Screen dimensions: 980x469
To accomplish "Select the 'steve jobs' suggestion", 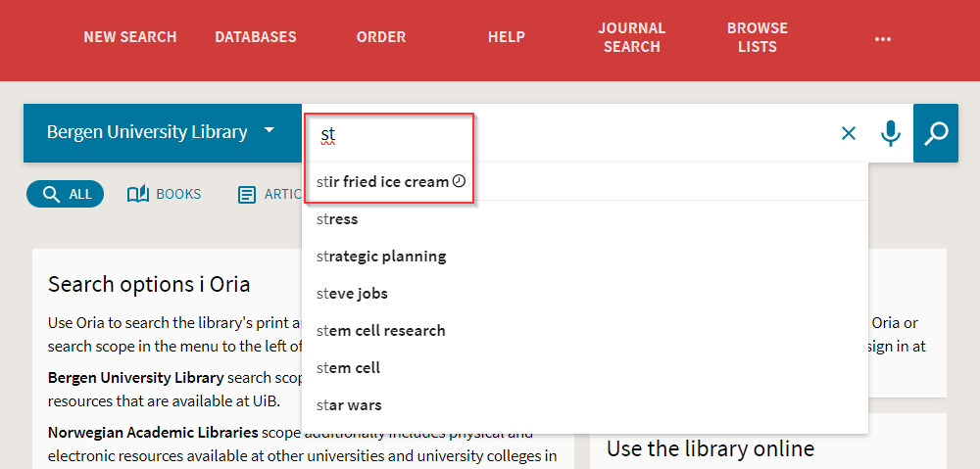I will pos(352,294).
